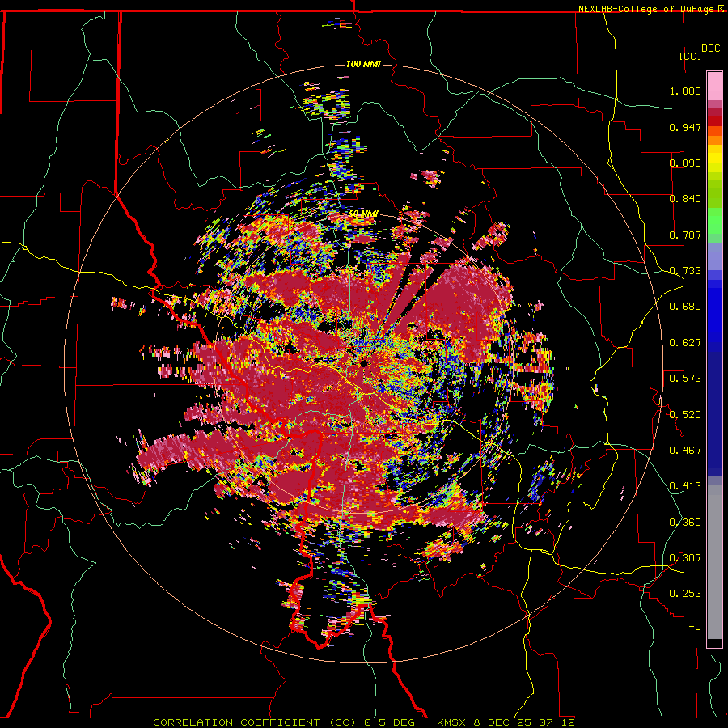Select the 0.893 legend value

685,163
